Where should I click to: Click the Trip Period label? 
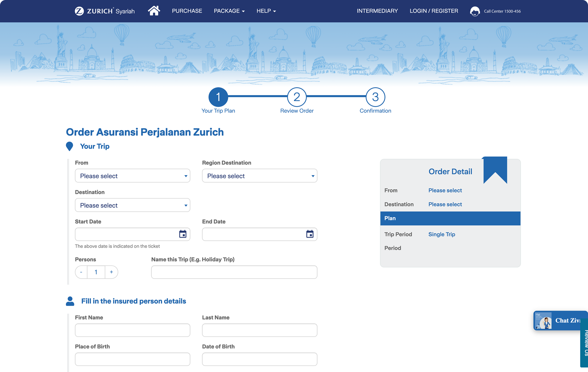[x=398, y=234]
